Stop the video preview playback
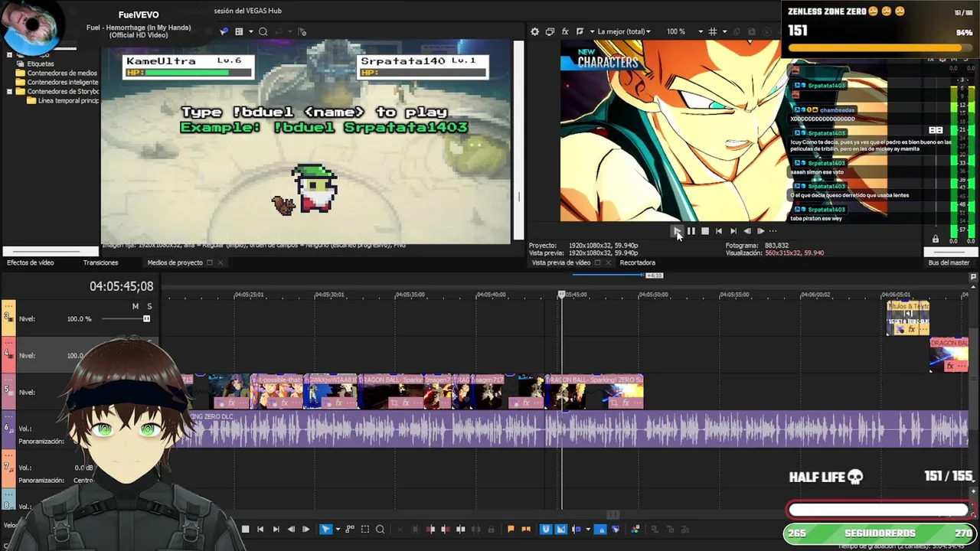Viewport: 980px width, 551px height. 705,230
